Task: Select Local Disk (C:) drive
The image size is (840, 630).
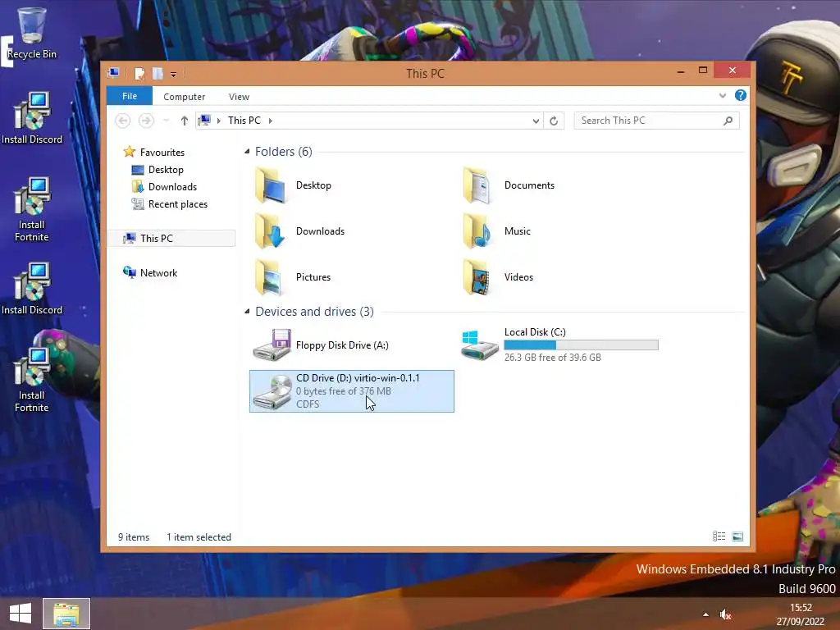Action: pyautogui.click(x=559, y=345)
